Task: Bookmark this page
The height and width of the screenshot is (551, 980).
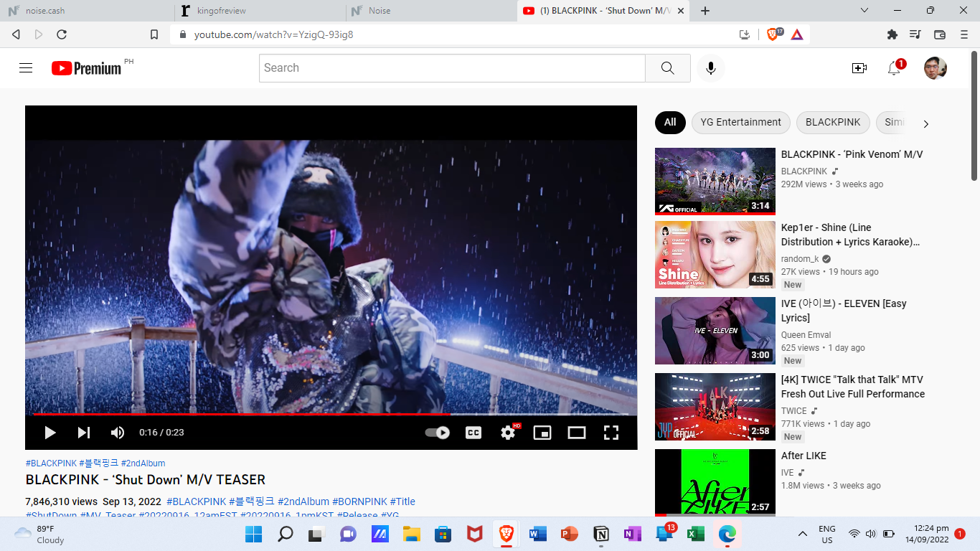Action: coord(154,34)
